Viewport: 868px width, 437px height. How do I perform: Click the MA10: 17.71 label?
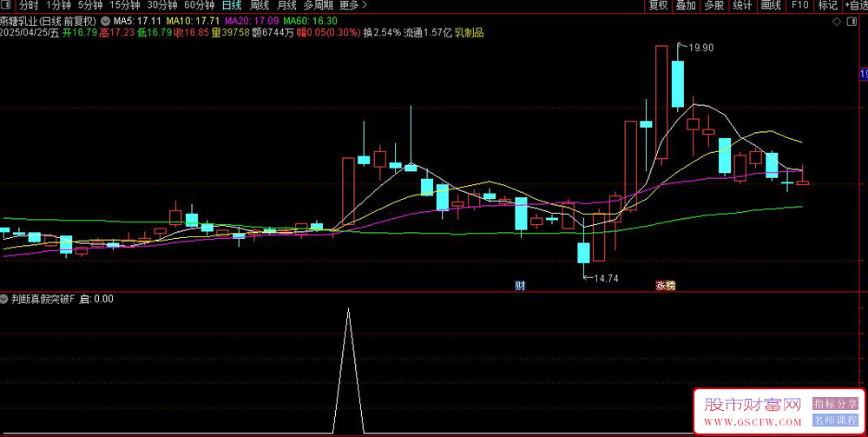[x=193, y=22]
